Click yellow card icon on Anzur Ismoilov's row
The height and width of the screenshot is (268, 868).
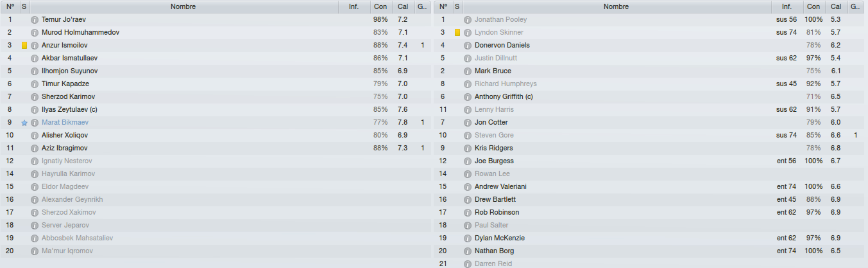click(x=24, y=46)
